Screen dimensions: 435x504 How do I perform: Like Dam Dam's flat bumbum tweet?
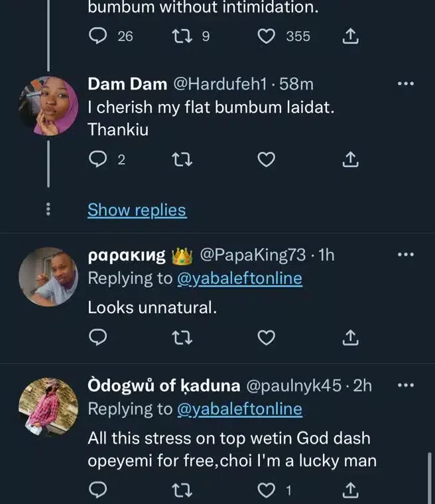(267, 159)
